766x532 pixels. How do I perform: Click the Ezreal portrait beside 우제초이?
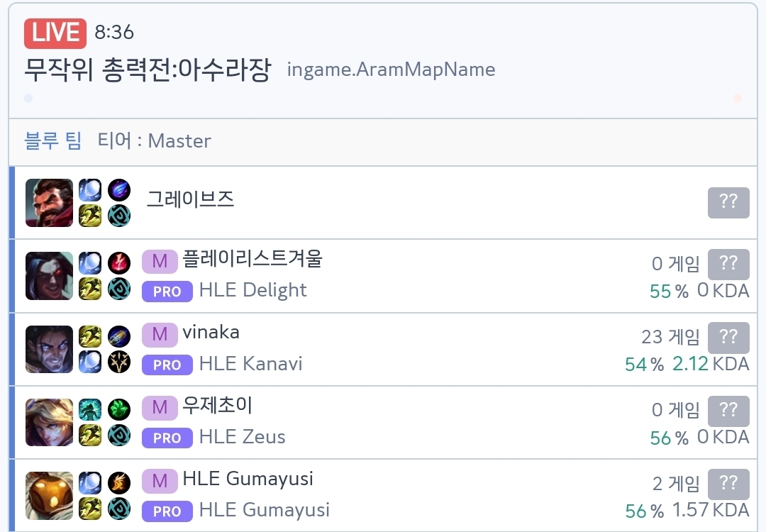pos(49,422)
